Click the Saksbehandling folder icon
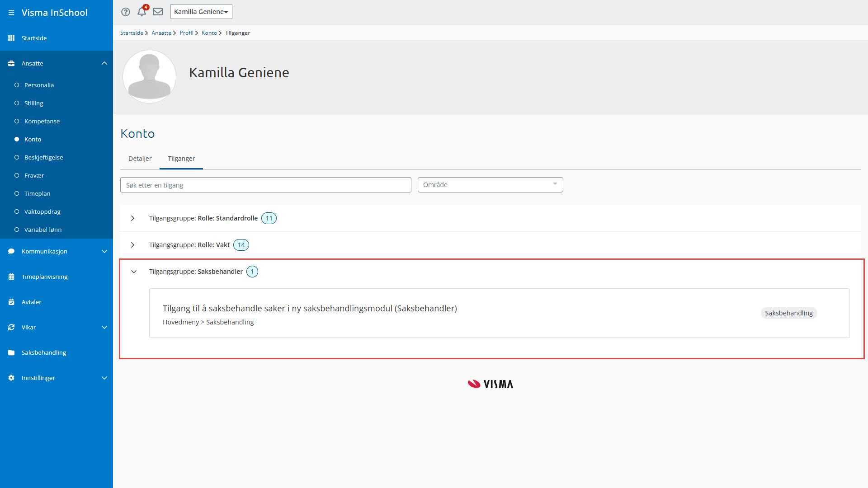 (11, 352)
